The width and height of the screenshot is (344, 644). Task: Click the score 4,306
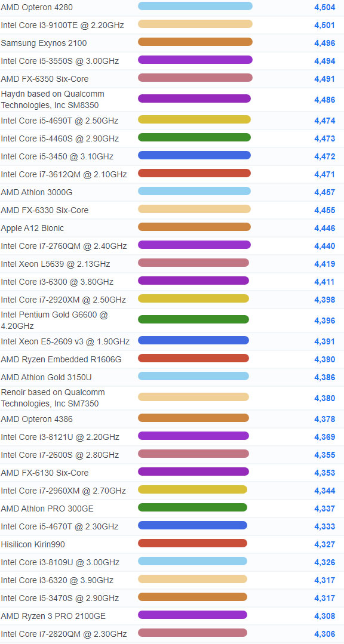325,634
